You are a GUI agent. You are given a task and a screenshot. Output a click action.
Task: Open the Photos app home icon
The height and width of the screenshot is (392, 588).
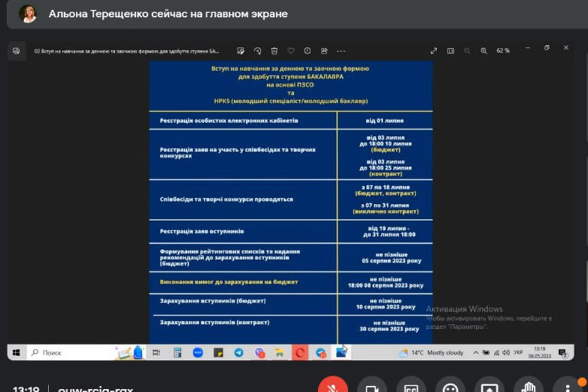coord(16,51)
